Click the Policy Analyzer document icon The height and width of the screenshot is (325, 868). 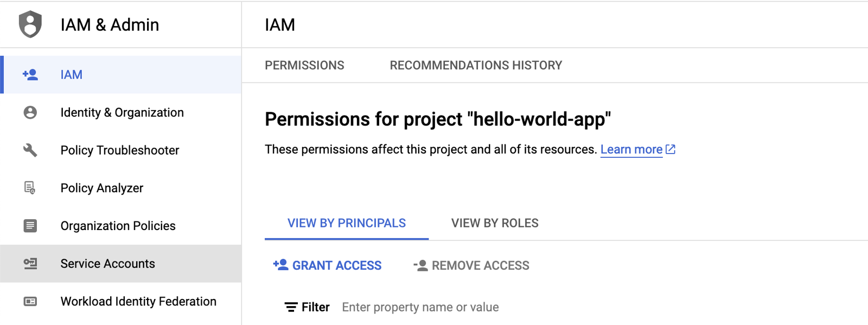[x=30, y=188]
